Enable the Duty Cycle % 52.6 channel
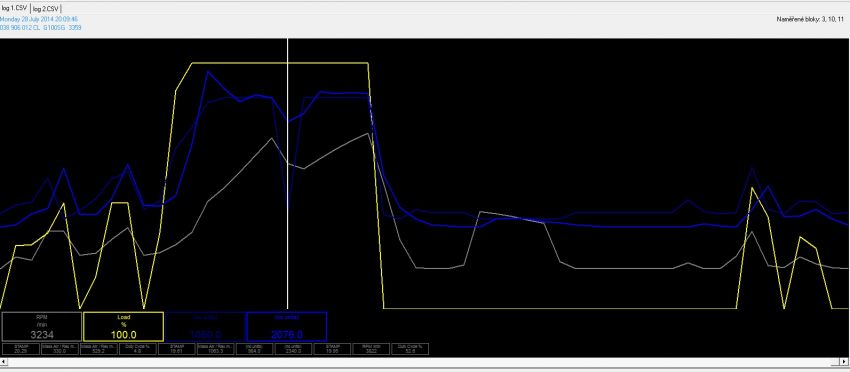 click(x=410, y=349)
